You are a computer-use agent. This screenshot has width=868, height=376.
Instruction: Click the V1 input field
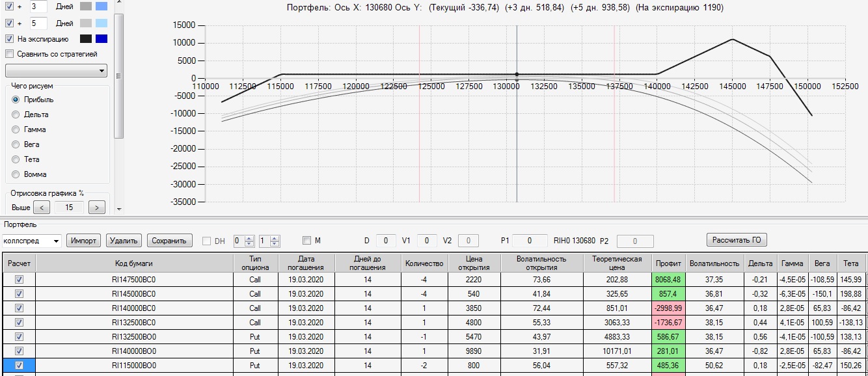click(x=426, y=241)
